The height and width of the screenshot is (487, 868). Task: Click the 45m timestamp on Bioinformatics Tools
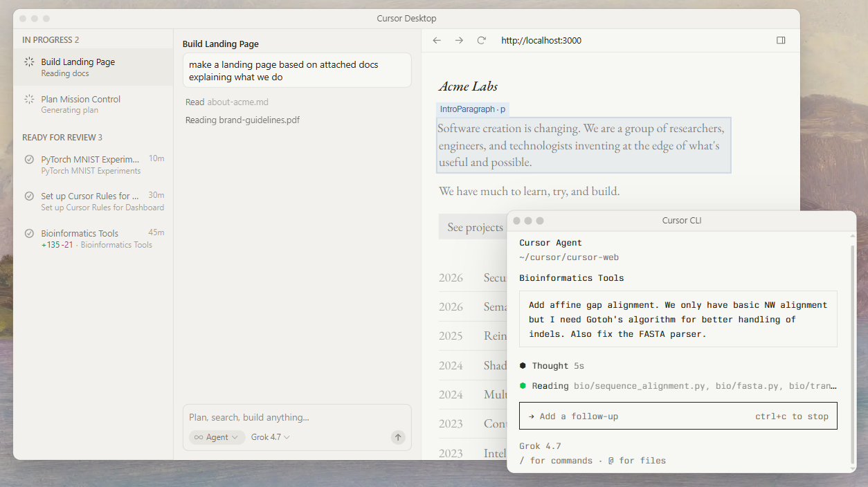[156, 232]
